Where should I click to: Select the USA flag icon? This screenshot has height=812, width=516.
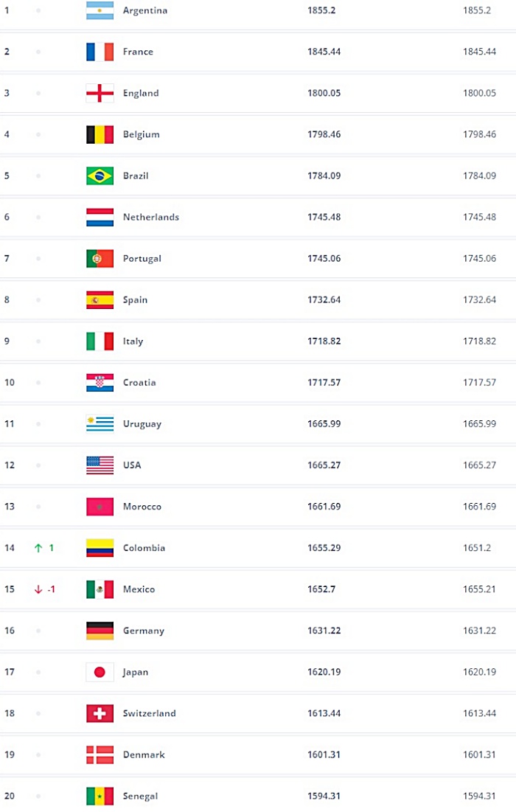100,465
